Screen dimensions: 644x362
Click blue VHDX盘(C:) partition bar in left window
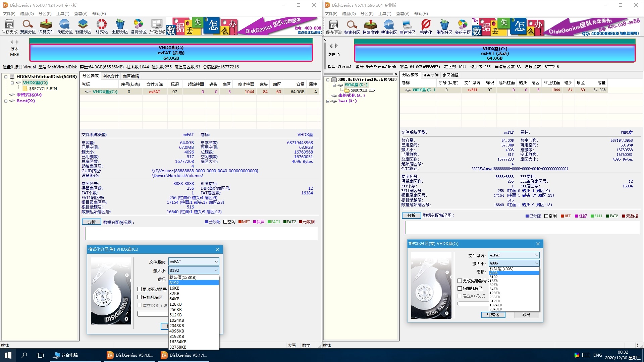171,53
